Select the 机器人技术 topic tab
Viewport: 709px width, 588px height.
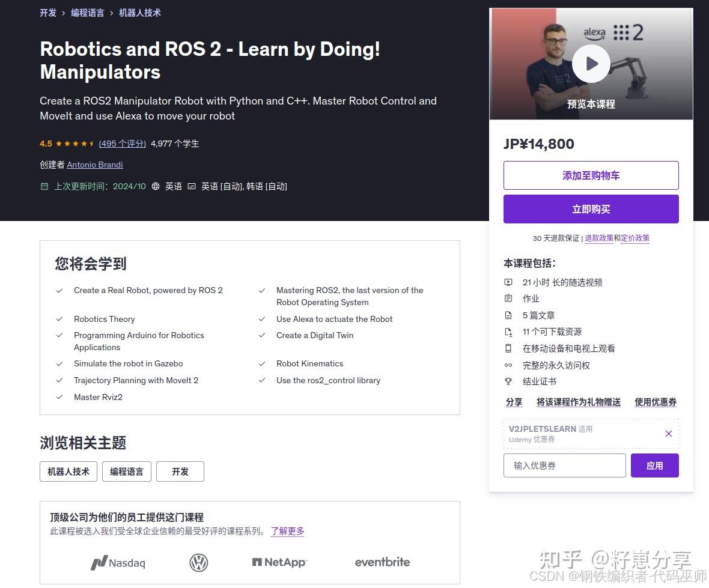68,471
